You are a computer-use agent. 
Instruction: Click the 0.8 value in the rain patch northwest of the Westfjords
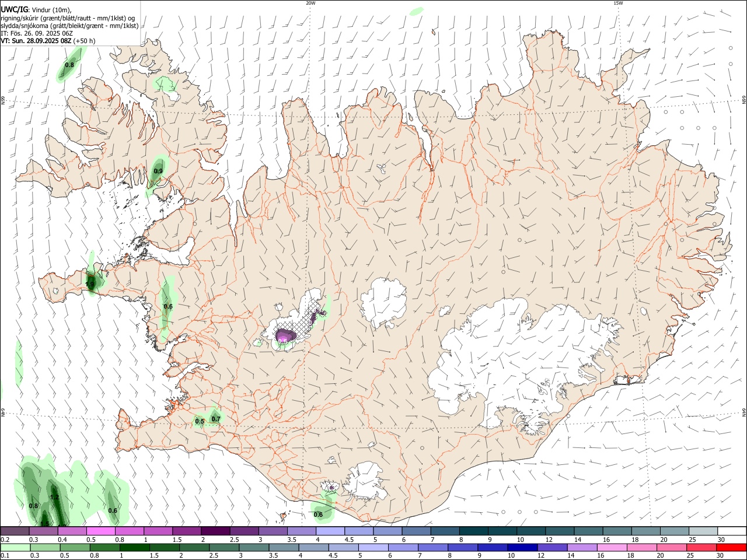coord(69,65)
